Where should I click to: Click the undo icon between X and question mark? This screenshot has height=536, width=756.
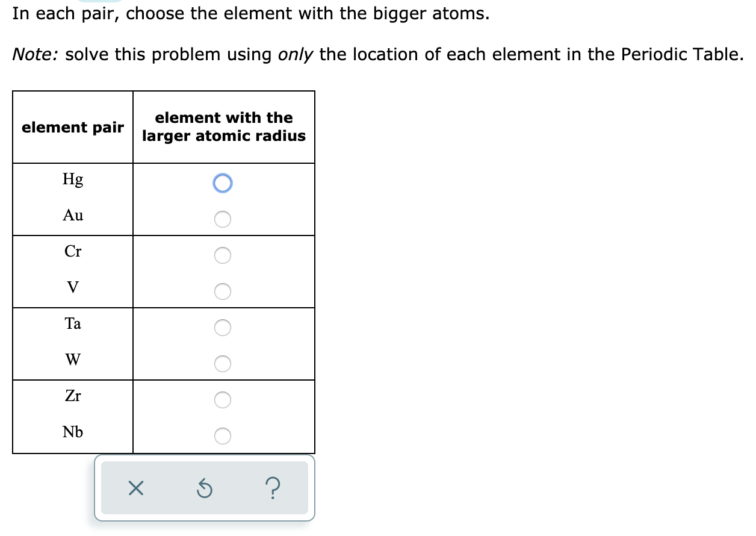click(x=204, y=488)
